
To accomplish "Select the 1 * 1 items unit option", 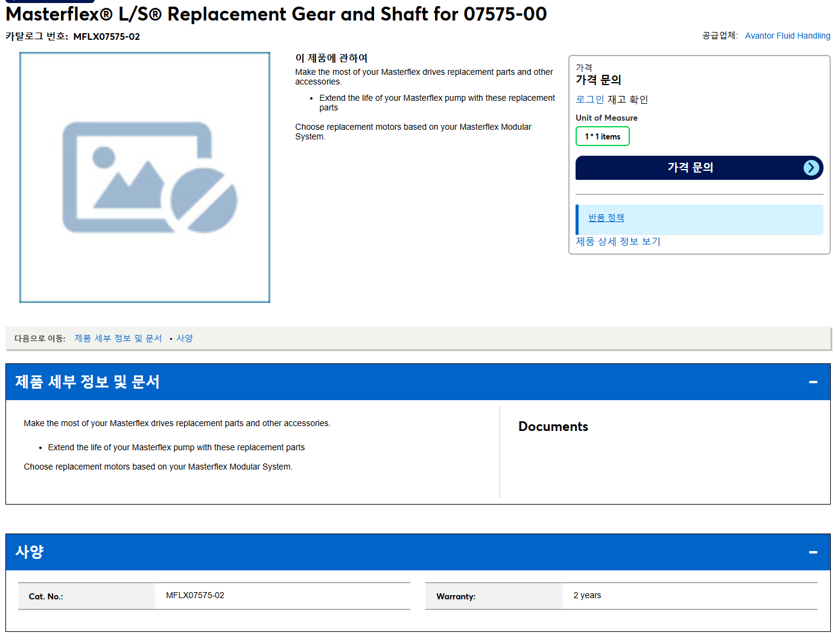I will coord(603,136).
